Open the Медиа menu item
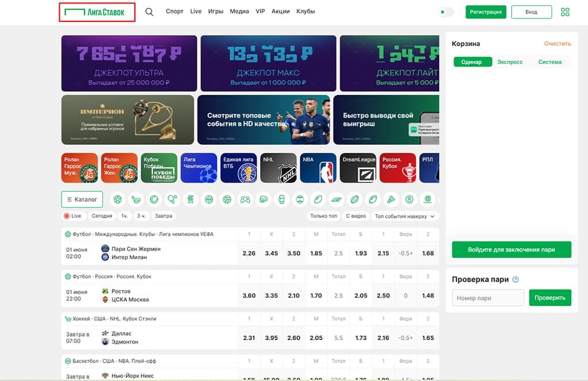588x381 pixels. tap(239, 11)
